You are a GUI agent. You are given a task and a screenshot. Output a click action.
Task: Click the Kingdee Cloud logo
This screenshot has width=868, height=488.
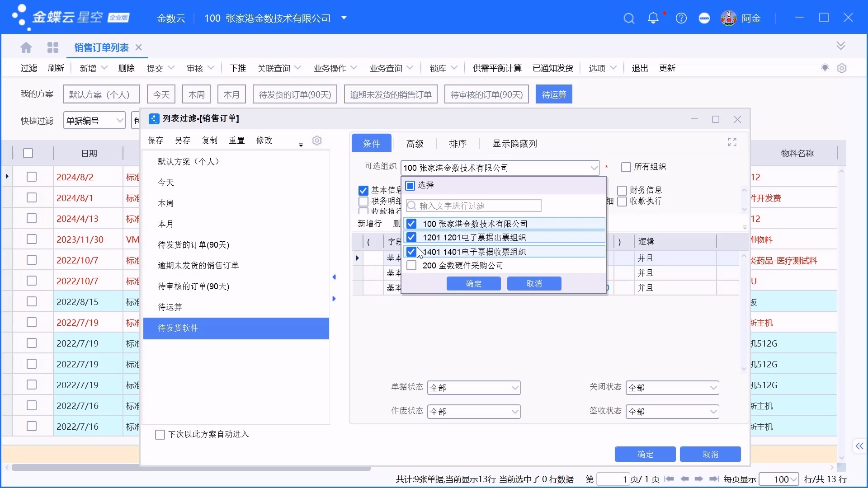[x=70, y=18]
